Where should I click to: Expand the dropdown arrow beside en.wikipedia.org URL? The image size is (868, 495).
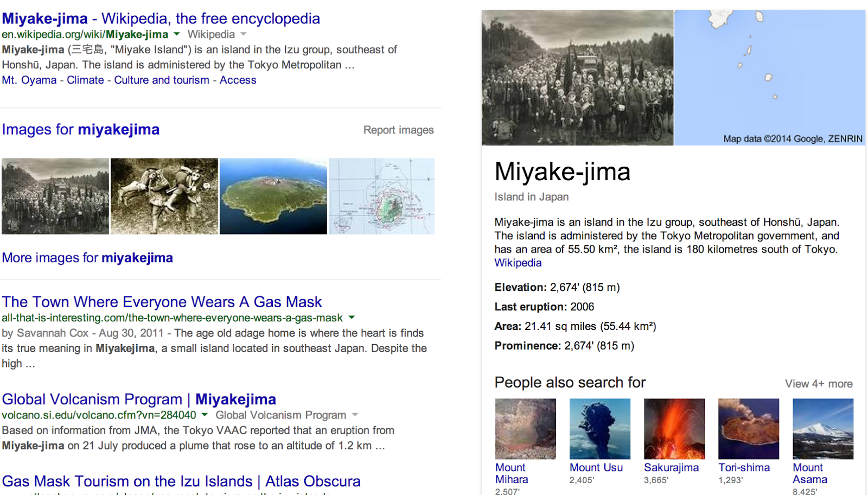[176, 34]
